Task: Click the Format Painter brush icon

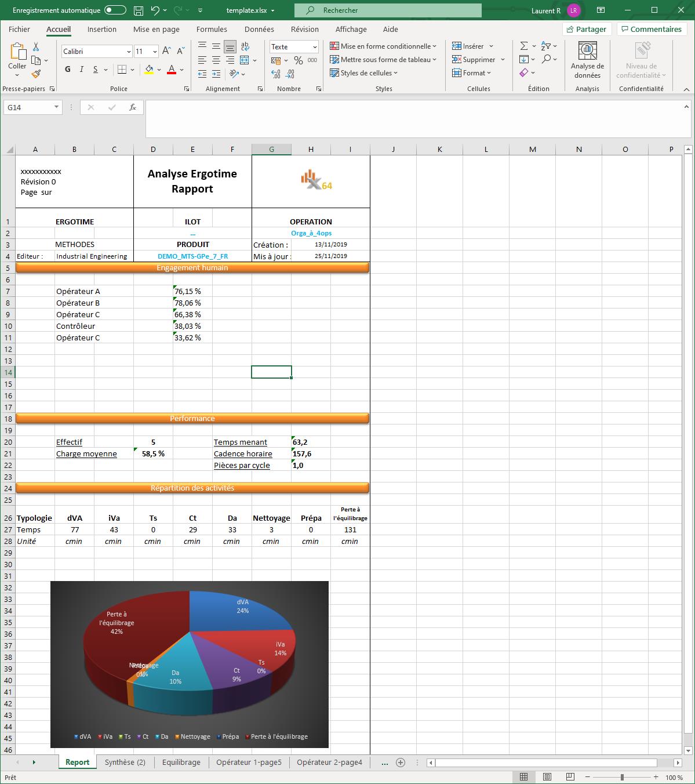Action: [36, 74]
